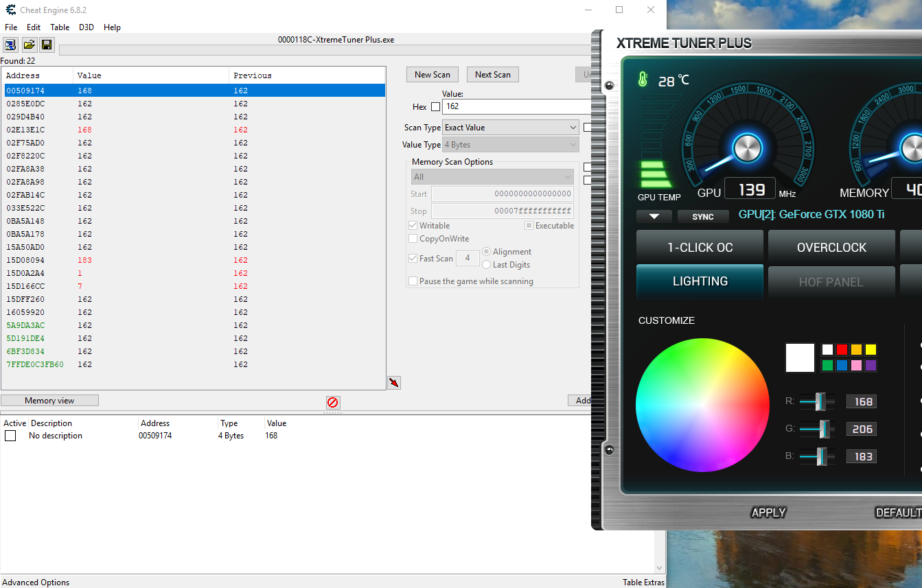Click the open file folder icon
This screenshot has height=588, width=922.
click(29, 45)
